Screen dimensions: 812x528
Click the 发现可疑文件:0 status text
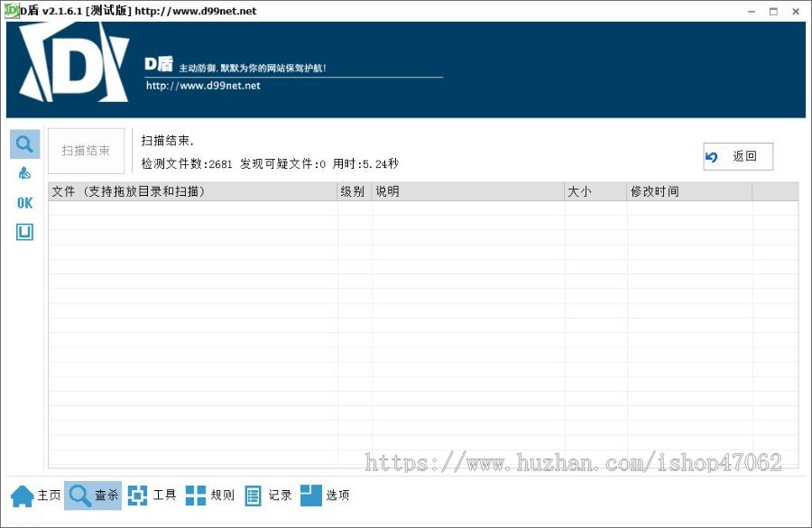point(282,163)
